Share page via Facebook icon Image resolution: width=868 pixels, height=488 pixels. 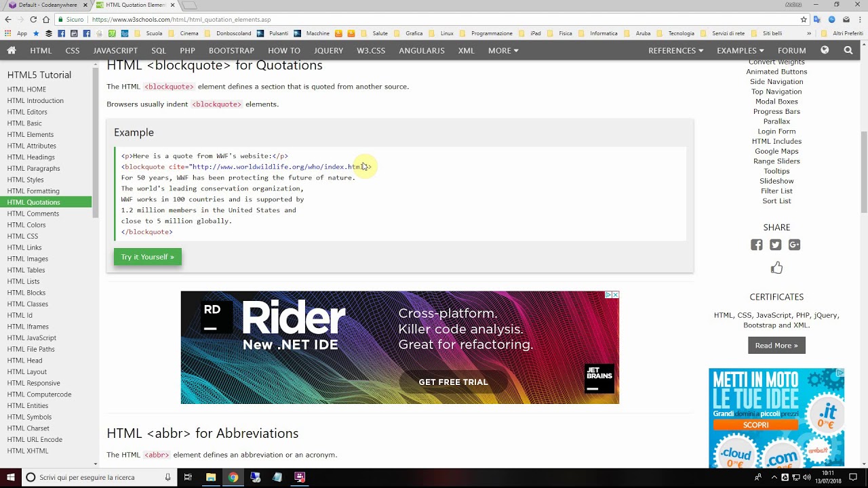click(757, 245)
